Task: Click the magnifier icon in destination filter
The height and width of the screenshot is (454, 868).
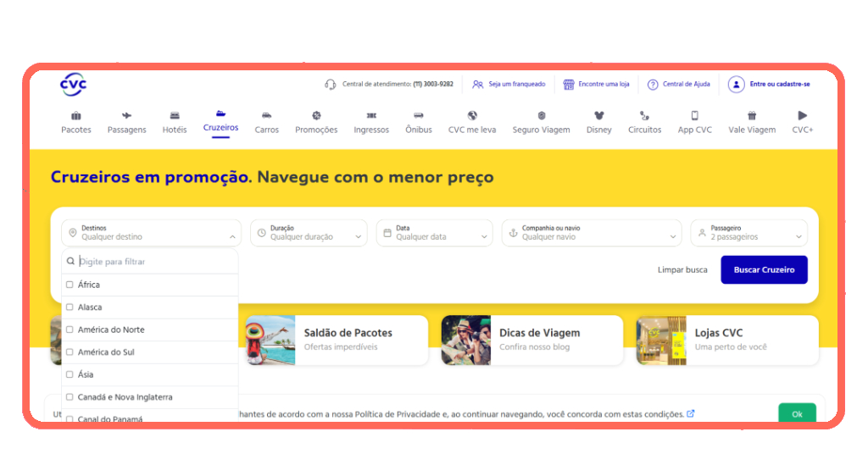Action: 70,262
